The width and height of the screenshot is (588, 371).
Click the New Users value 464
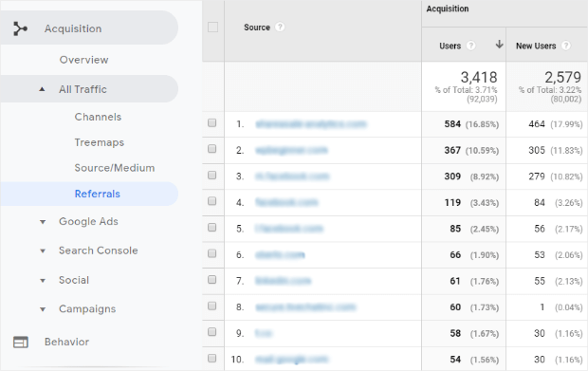point(537,124)
